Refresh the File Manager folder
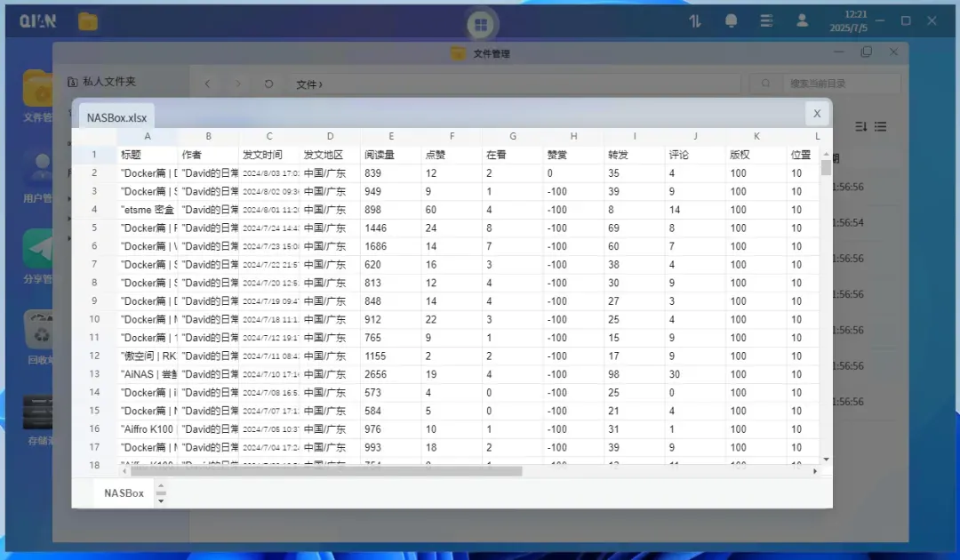The height and width of the screenshot is (560, 960). tap(268, 84)
